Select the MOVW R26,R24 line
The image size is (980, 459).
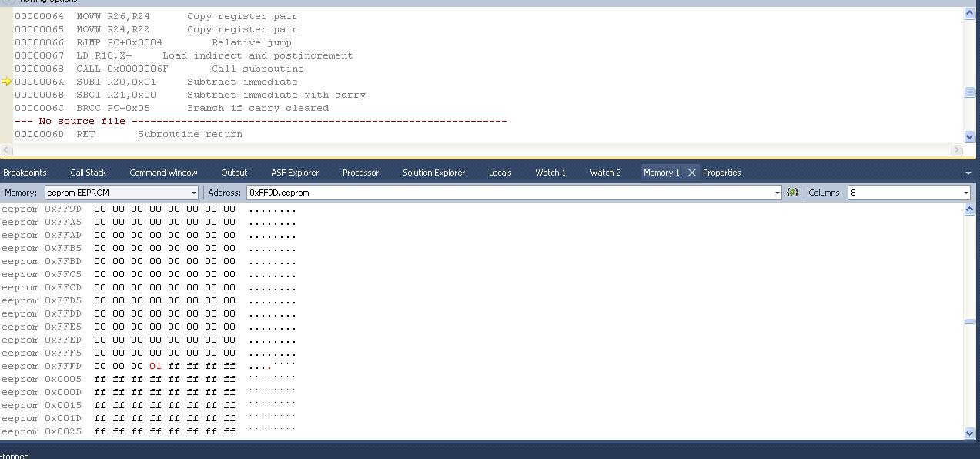click(x=156, y=16)
